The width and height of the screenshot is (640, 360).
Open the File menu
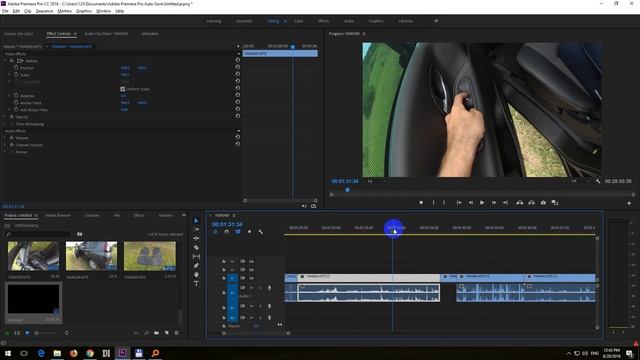[5, 11]
